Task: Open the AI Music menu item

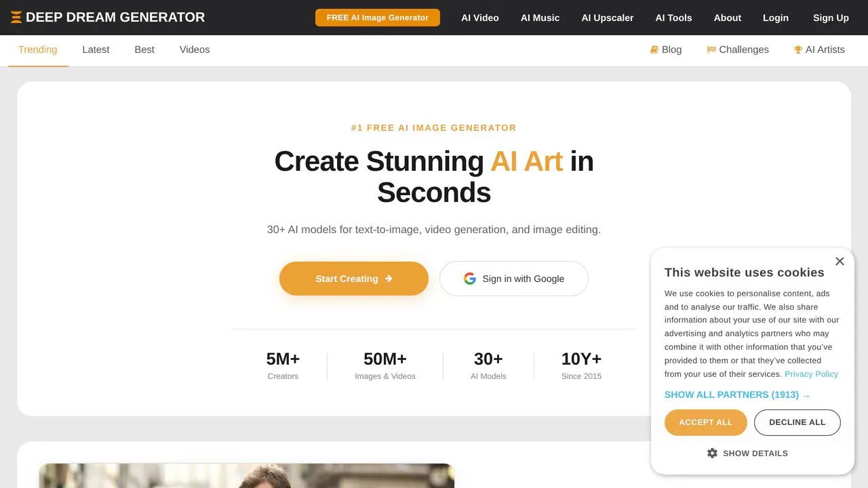Action: click(x=540, y=18)
